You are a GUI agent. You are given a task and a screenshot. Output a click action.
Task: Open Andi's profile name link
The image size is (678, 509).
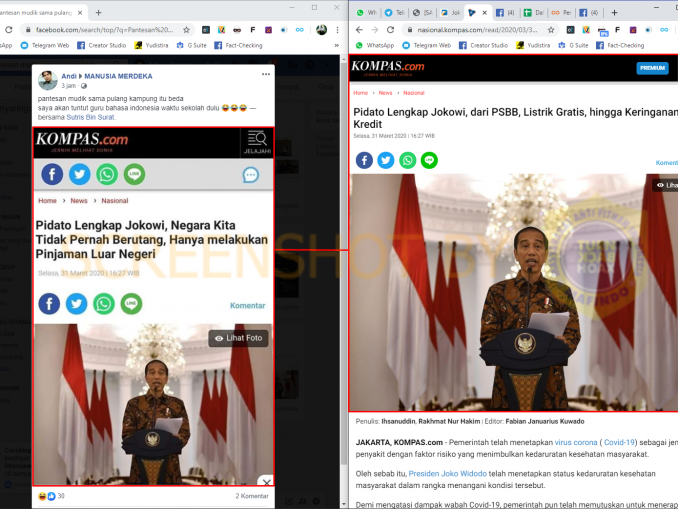(69, 76)
